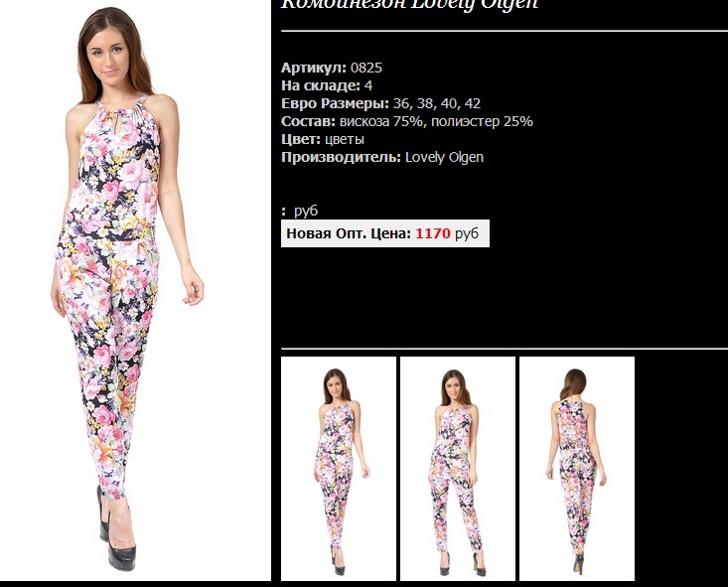
Task: Click the color value цветы
Action: coord(345,139)
